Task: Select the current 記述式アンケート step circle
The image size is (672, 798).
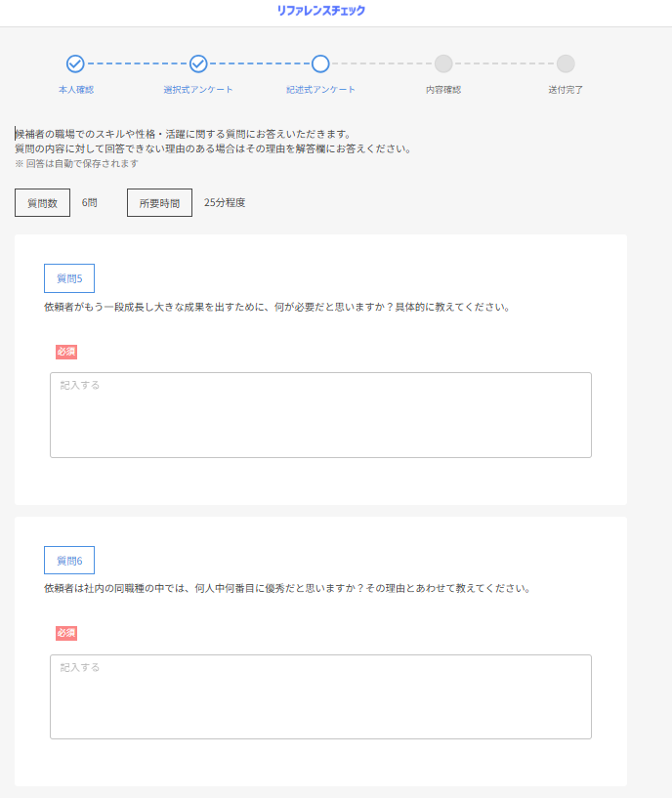Action: coord(320,63)
